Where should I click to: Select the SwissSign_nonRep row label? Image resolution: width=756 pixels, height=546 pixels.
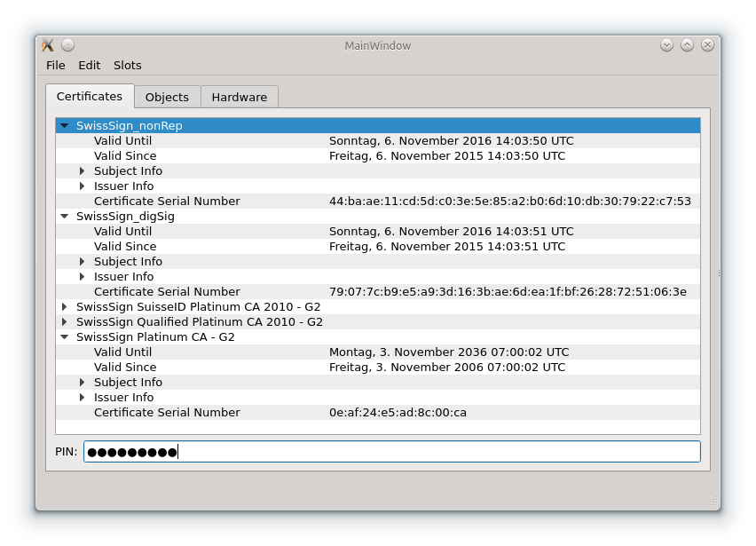tap(130, 125)
